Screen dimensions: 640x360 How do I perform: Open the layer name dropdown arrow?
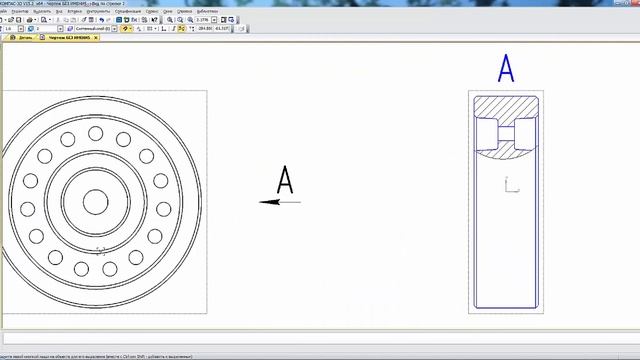(x=114, y=29)
